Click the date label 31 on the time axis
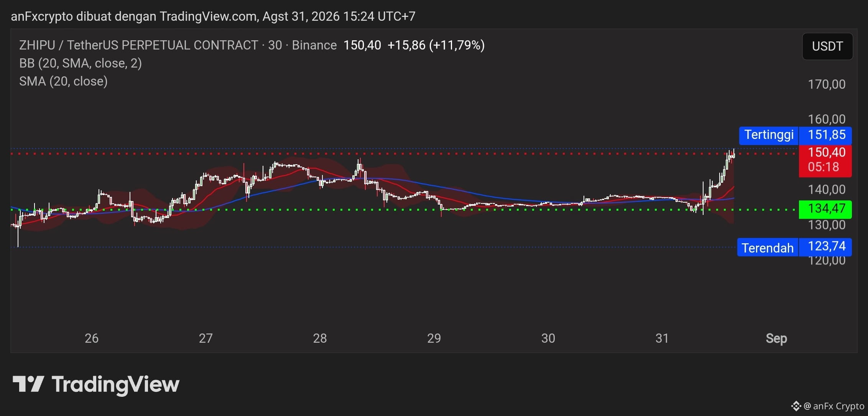 pos(662,338)
